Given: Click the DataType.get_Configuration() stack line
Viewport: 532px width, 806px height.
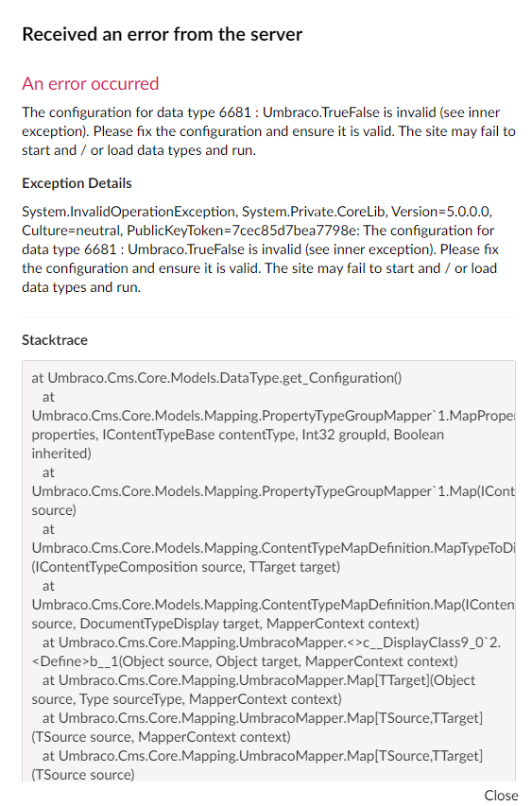Looking at the screenshot, I should click(x=216, y=378).
